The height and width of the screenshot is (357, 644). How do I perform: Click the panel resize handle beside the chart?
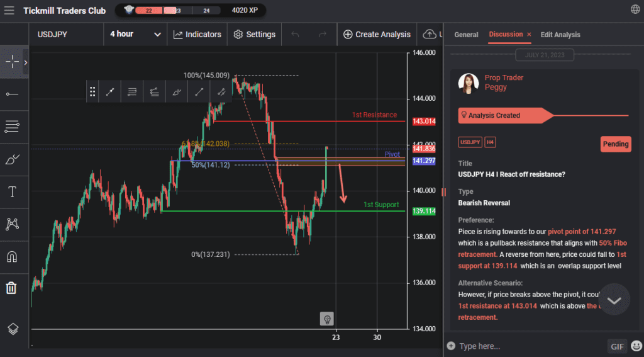[x=443, y=191]
